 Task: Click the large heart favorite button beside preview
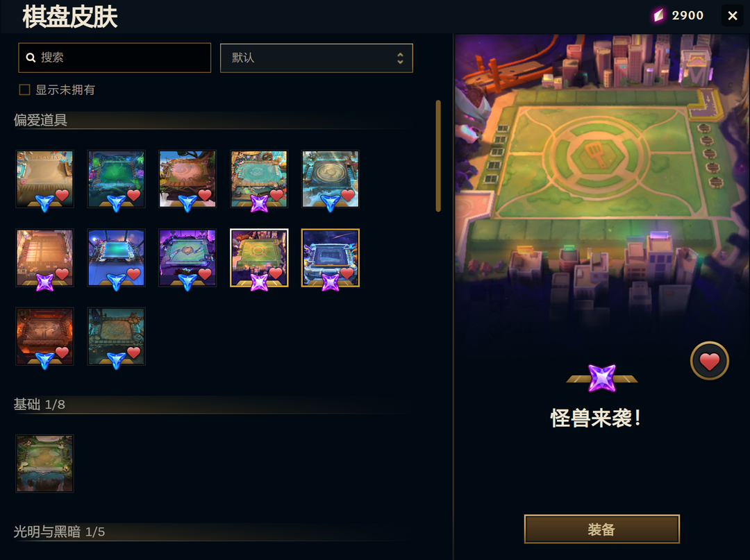pyautogui.click(x=709, y=361)
